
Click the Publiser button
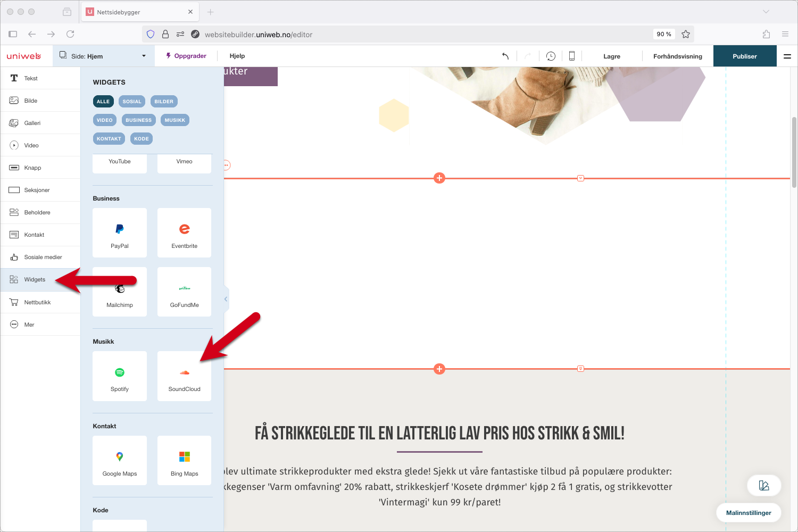(745, 56)
